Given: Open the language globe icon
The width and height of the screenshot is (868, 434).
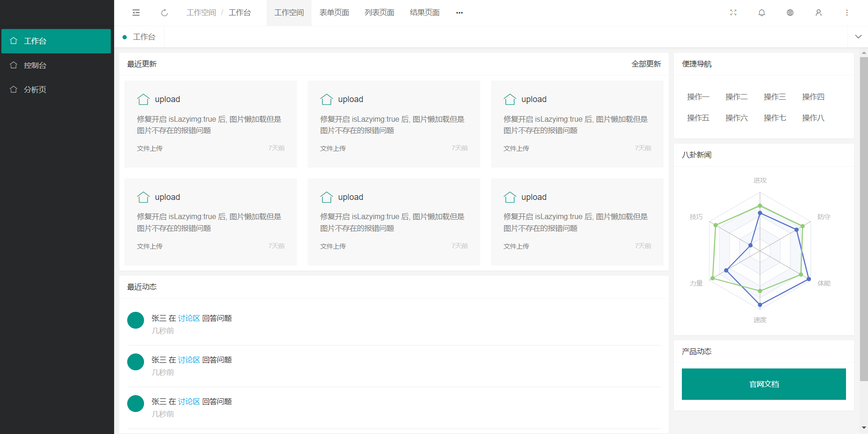Looking at the screenshot, I should pyautogui.click(x=790, y=13).
